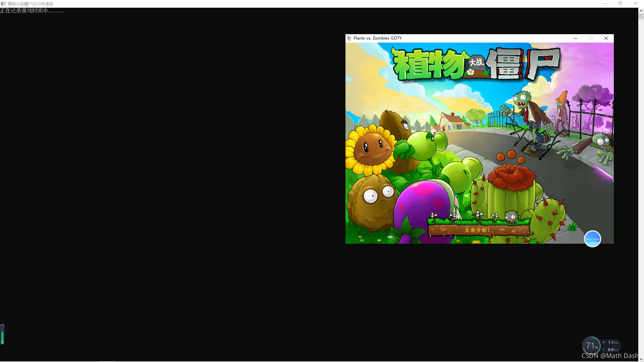Viewport: 644px width, 362px height.
Task: Click the small zombie head on start bar
Action: pos(511,217)
